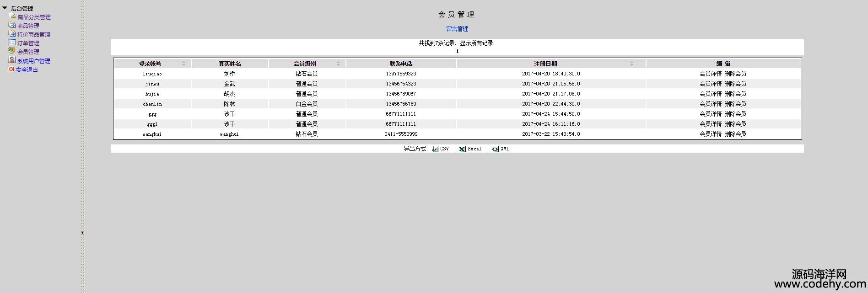View 会员详情 for user liuqiao
Screen dimensions: 868x293
(x=710, y=74)
